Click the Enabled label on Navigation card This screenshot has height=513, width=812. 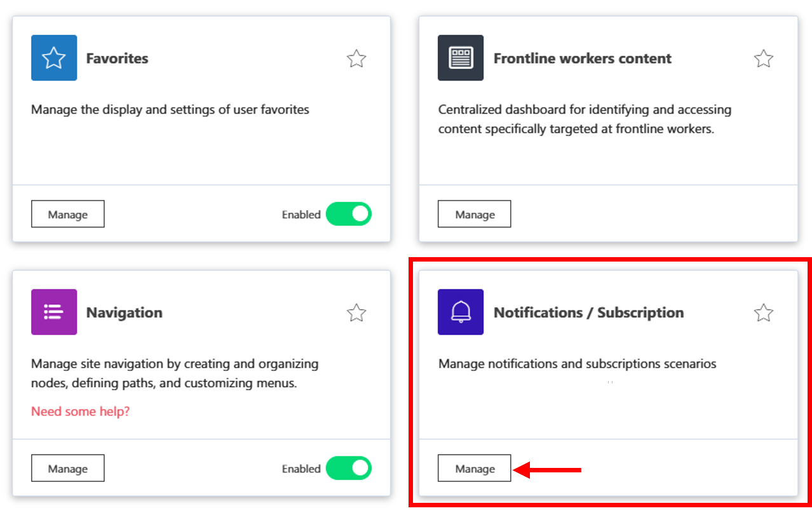click(x=301, y=469)
